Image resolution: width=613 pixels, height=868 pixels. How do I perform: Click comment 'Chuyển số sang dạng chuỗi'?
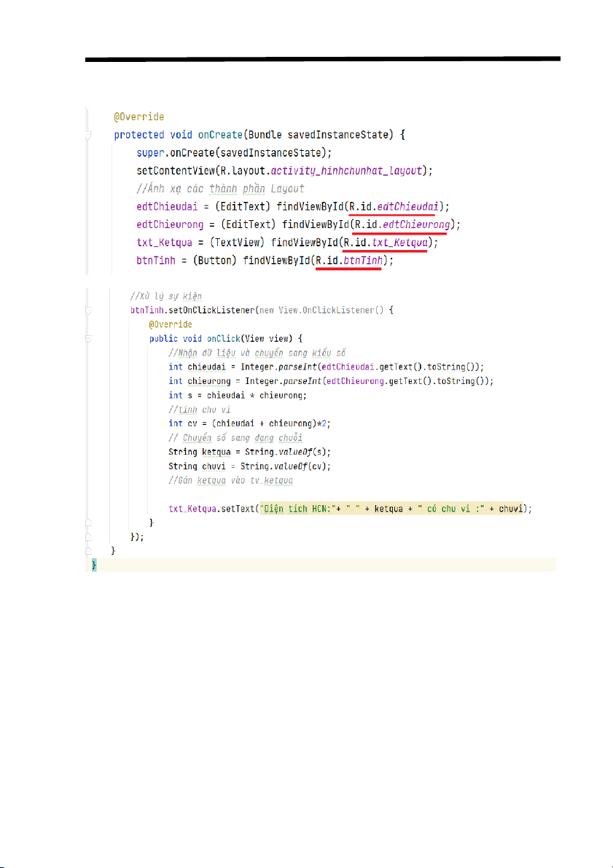click(235, 438)
